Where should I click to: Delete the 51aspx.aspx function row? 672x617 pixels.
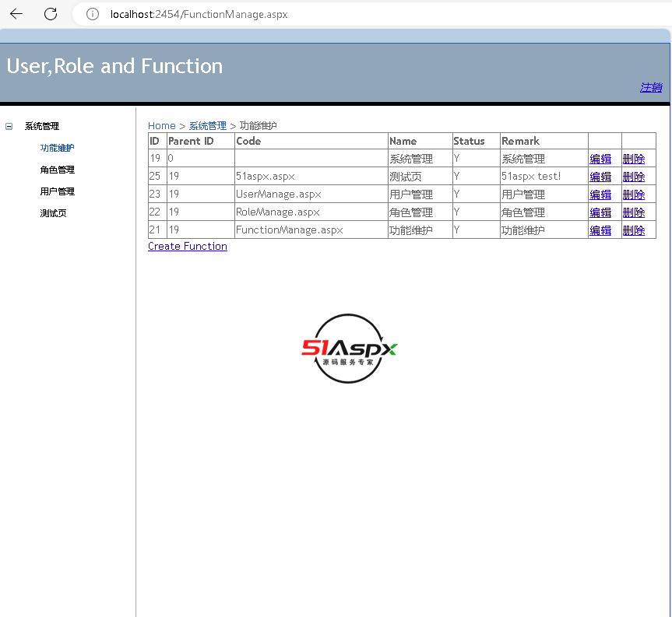(x=634, y=177)
